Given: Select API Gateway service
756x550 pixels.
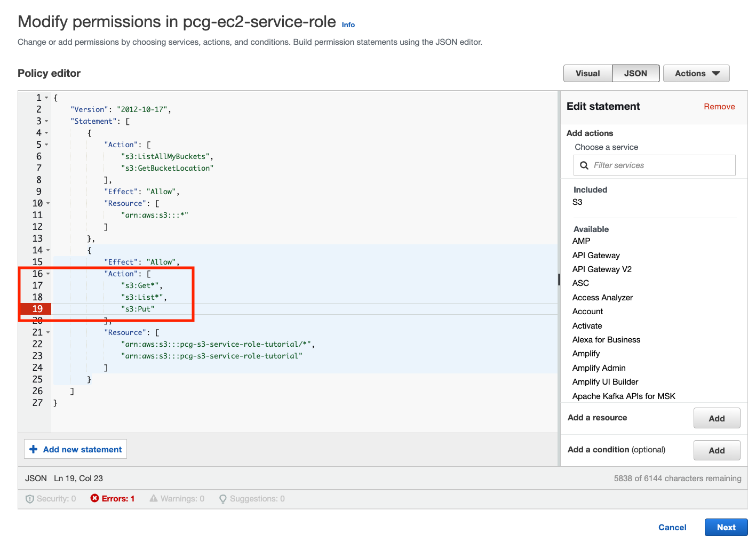Looking at the screenshot, I should 596,256.
